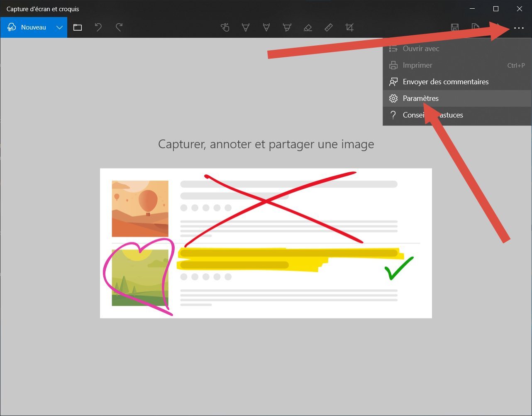Open the three-dot more options menu

(x=519, y=28)
